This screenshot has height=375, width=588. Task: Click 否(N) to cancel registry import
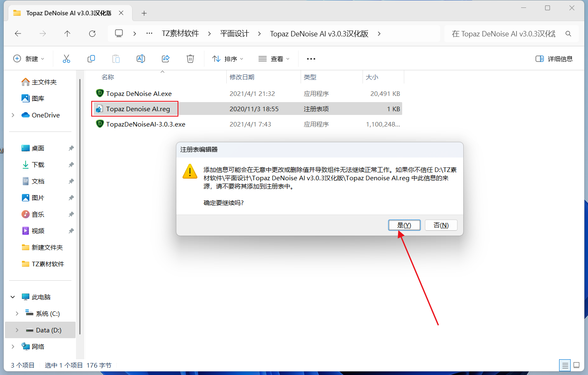click(x=441, y=225)
